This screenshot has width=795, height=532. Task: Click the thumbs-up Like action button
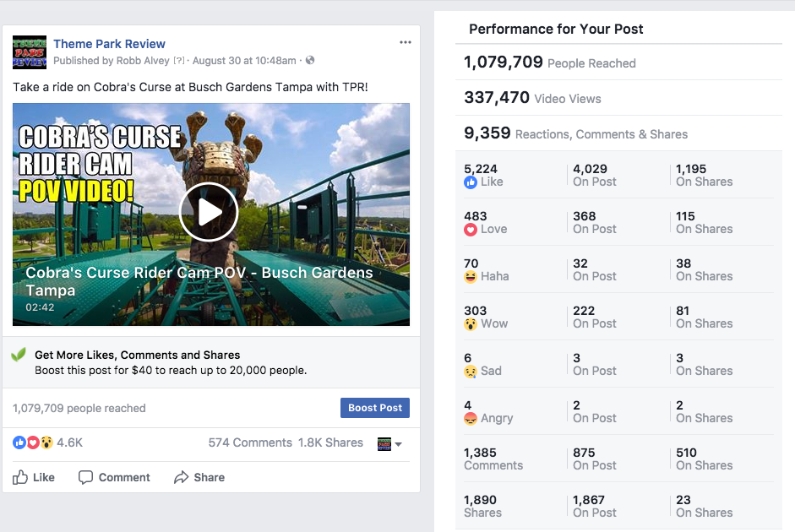34,477
